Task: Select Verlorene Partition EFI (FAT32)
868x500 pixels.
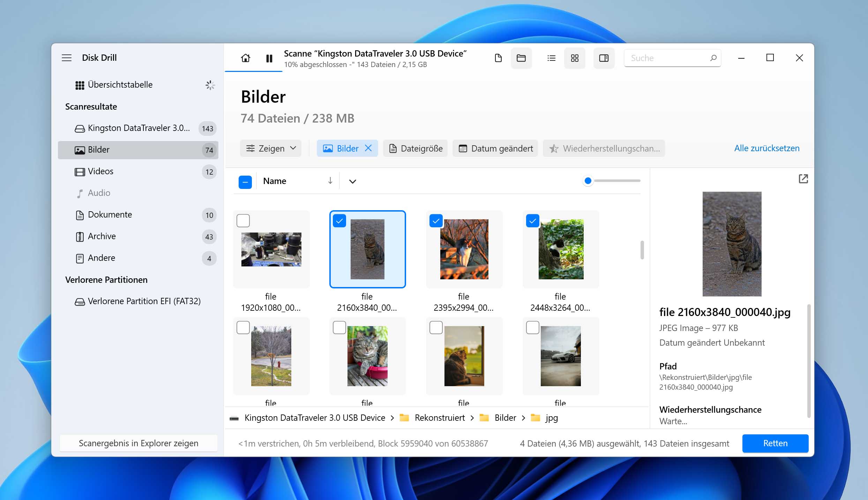Action: point(138,301)
